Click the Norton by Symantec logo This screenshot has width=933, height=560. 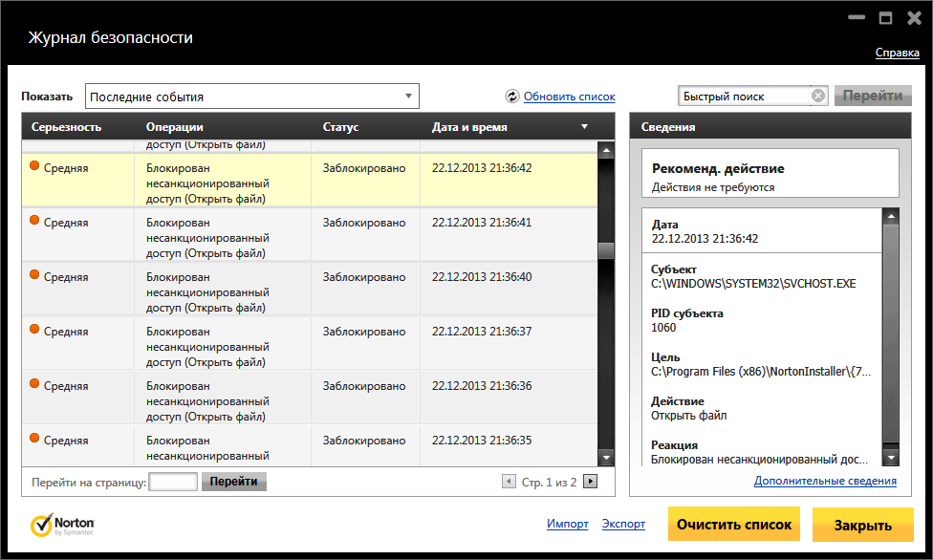click(62, 525)
